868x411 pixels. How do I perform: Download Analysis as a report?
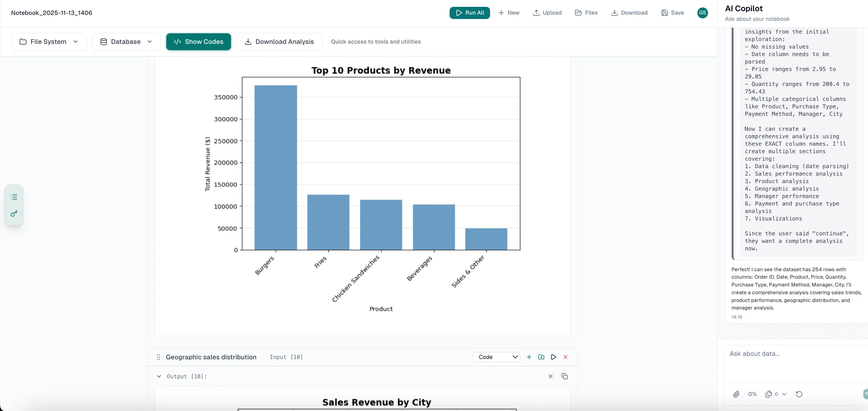pyautogui.click(x=279, y=41)
